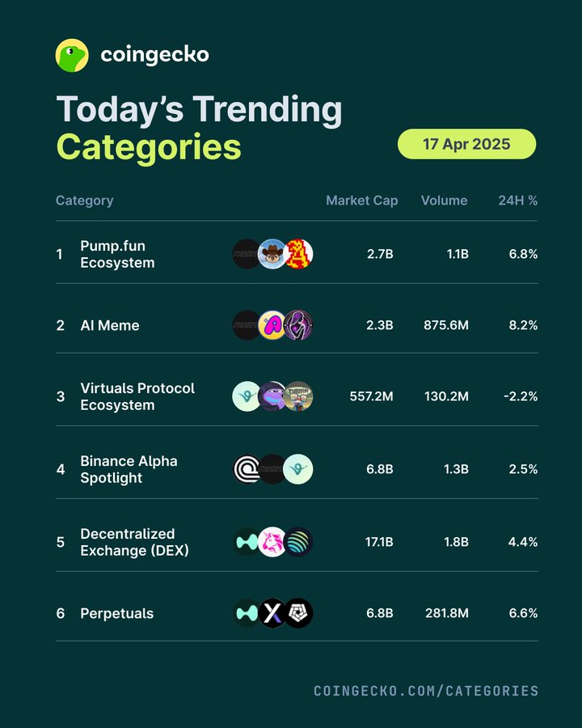The width and height of the screenshot is (582, 728).
Task: Click the red pixel-art coin icon in Pump.fun row
Action: click(298, 254)
